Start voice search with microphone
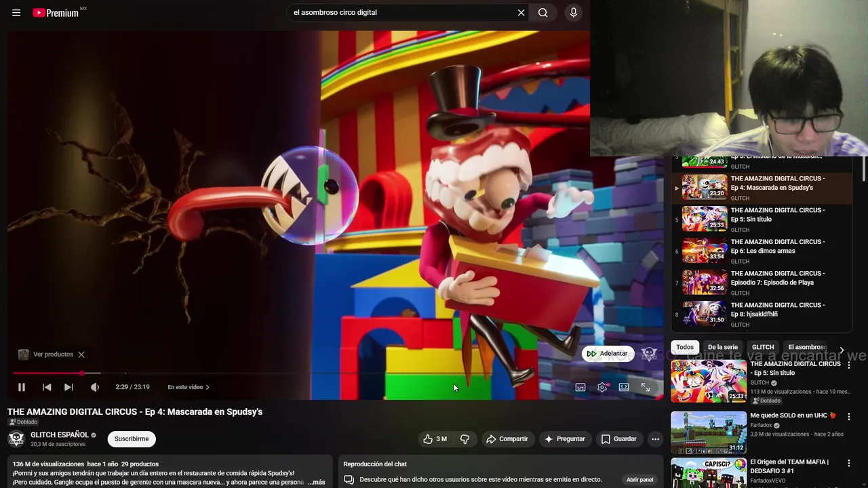The width and height of the screenshot is (868, 488). 574,12
